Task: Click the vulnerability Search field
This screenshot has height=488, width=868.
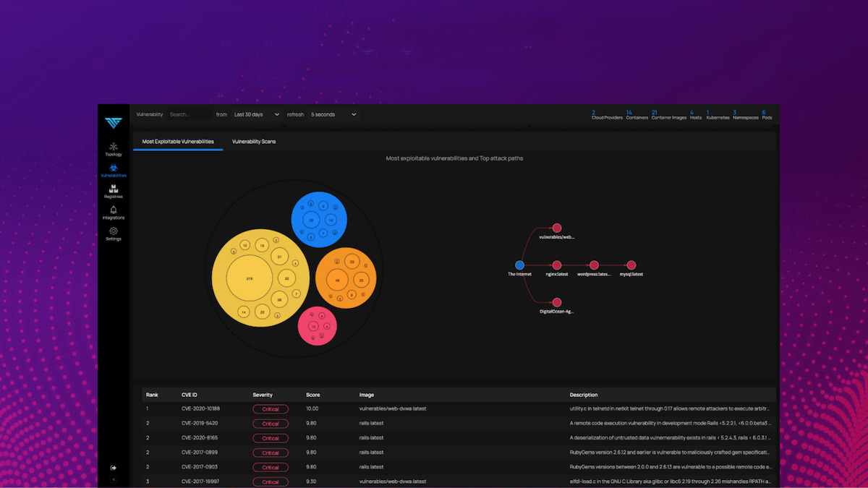Action: (188, 114)
